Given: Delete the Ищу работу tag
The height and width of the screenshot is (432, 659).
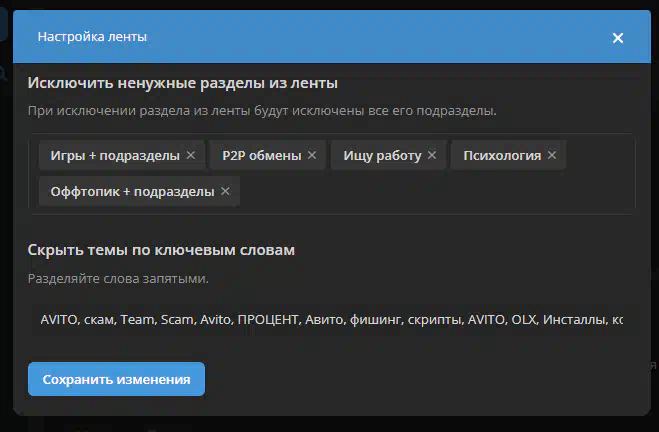Looking at the screenshot, I should coord(432,155).
